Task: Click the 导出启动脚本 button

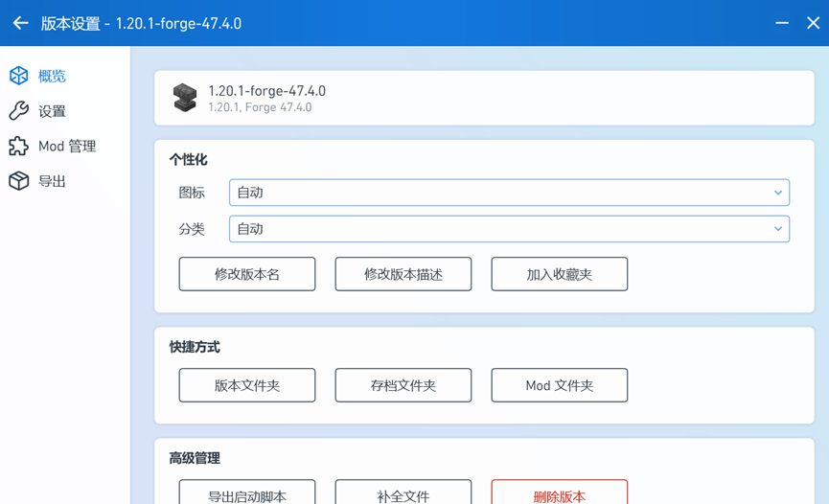Action: tap(247, 493)
